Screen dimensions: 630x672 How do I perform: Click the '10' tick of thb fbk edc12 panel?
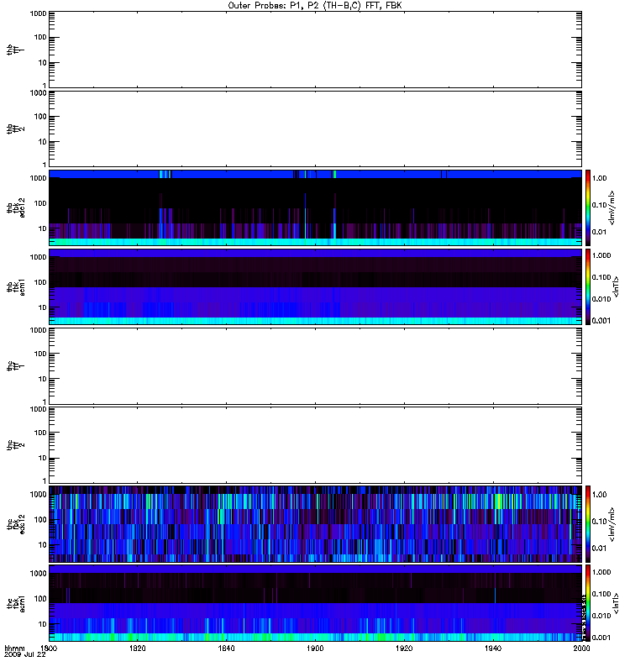click(42, 228)
